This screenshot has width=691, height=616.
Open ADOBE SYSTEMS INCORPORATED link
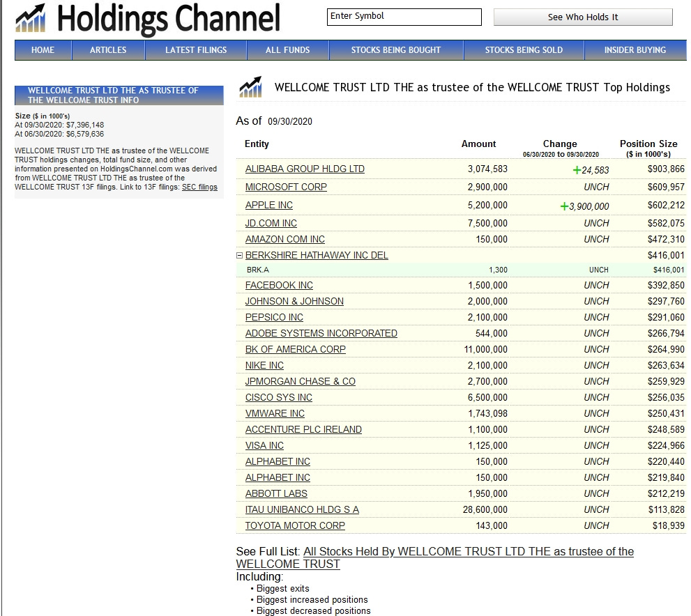click(x=321, y=334)
